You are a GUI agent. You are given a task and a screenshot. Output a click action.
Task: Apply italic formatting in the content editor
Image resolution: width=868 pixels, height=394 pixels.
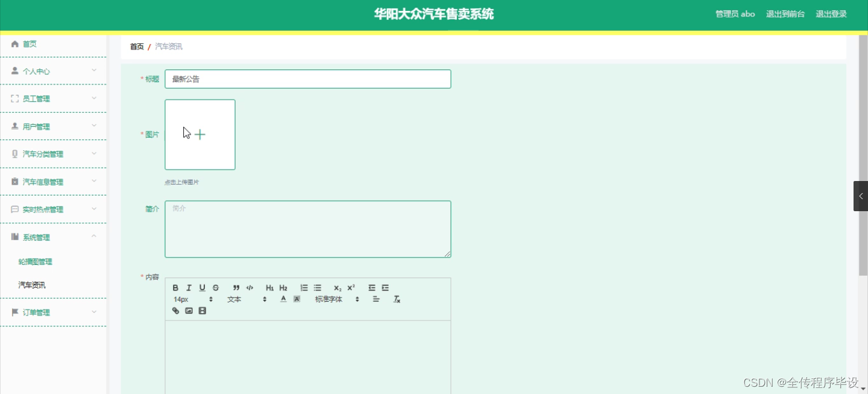(x=189, y=288)
